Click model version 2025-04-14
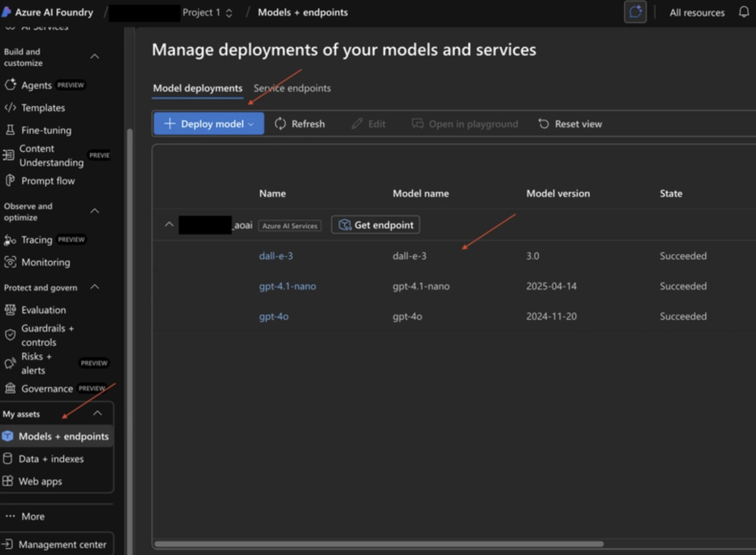 551,286
